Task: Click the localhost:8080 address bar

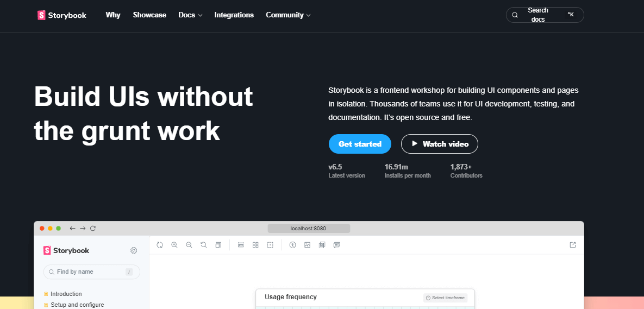Action: point(309,228)
